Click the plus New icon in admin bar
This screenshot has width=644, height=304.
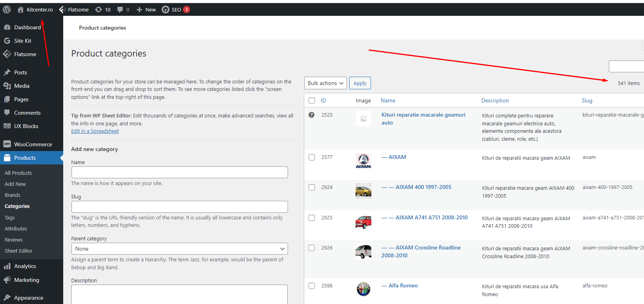[139, 9]
